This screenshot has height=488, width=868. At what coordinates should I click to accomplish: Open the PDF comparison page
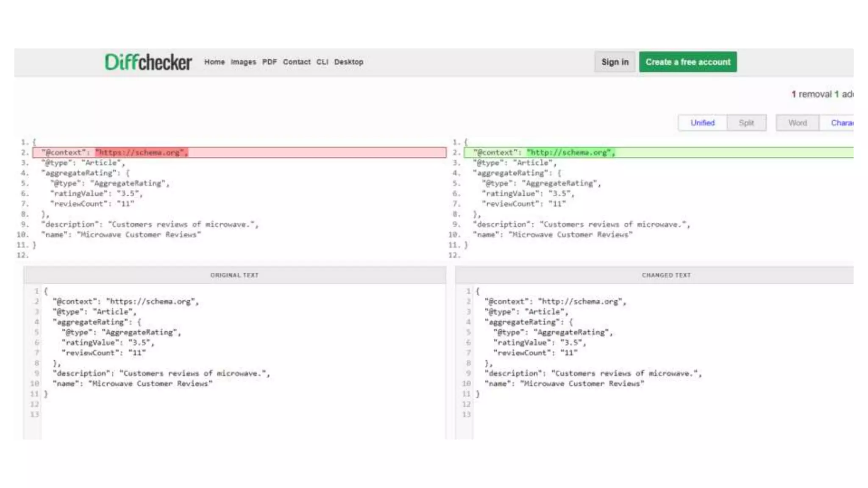point(269,62)
